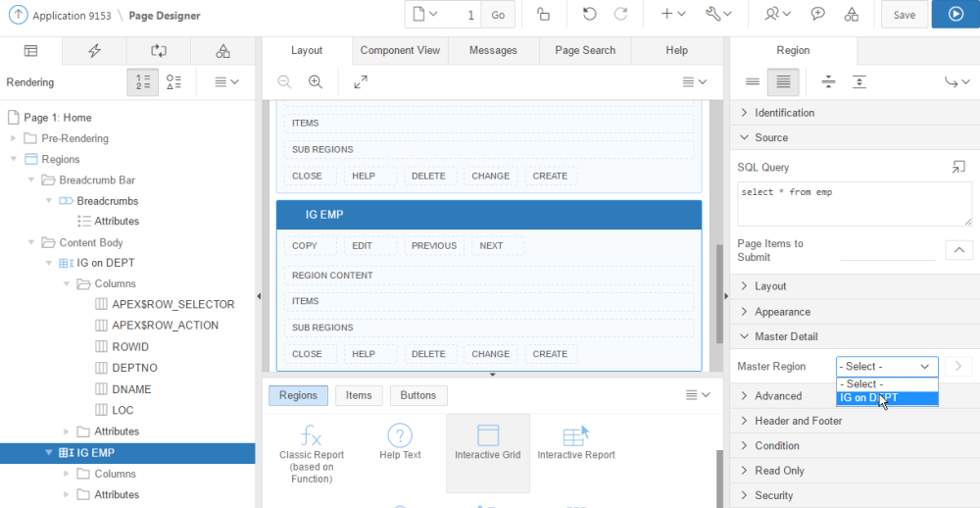The height and width of the screenshot is (508, 980).
Task: Show the Buttons gallery
Action: point(418,395)
